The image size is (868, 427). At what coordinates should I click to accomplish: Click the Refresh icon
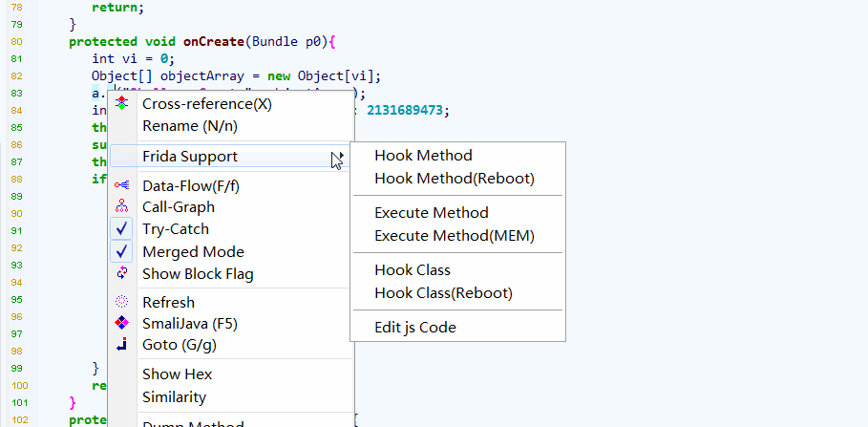click(x=121, y=302)
